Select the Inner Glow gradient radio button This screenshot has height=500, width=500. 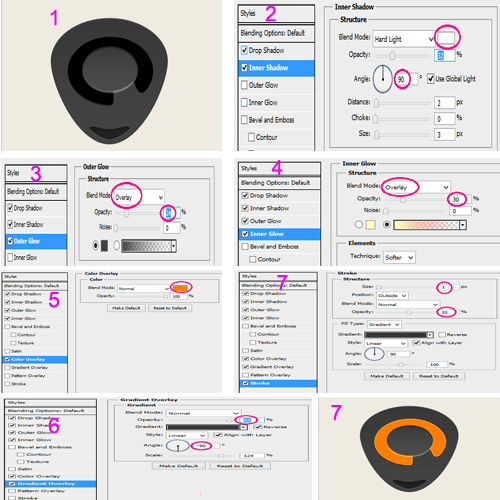point(387,225)
